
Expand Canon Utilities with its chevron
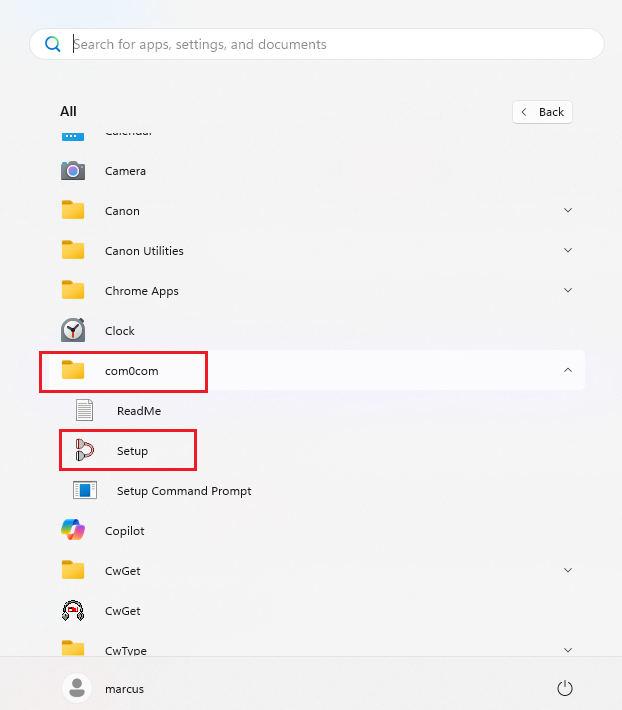[568, 250]
